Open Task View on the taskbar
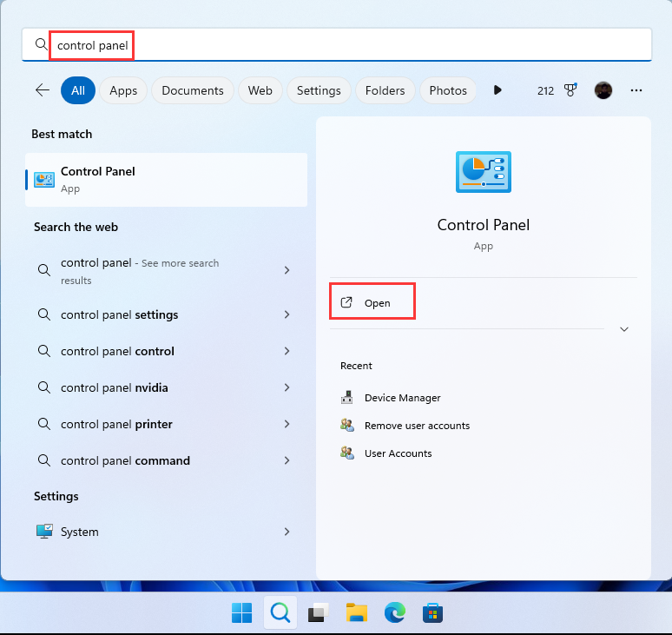Screen dimensions: 672x635 [319, 612]
